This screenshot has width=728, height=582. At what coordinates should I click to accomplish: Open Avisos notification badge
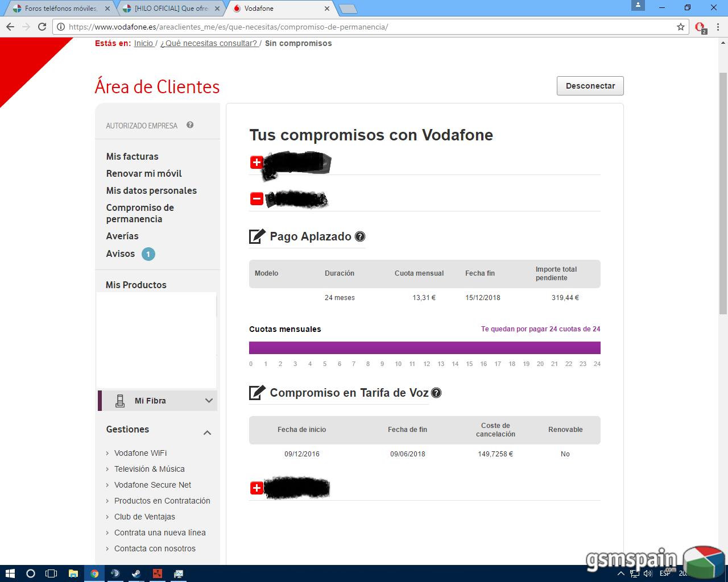point(148,254)
